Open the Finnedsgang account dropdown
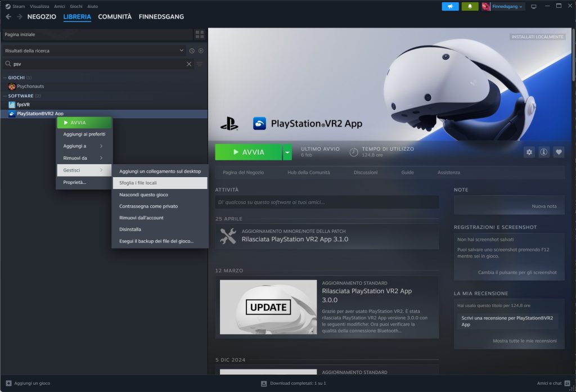 point(507,6)
